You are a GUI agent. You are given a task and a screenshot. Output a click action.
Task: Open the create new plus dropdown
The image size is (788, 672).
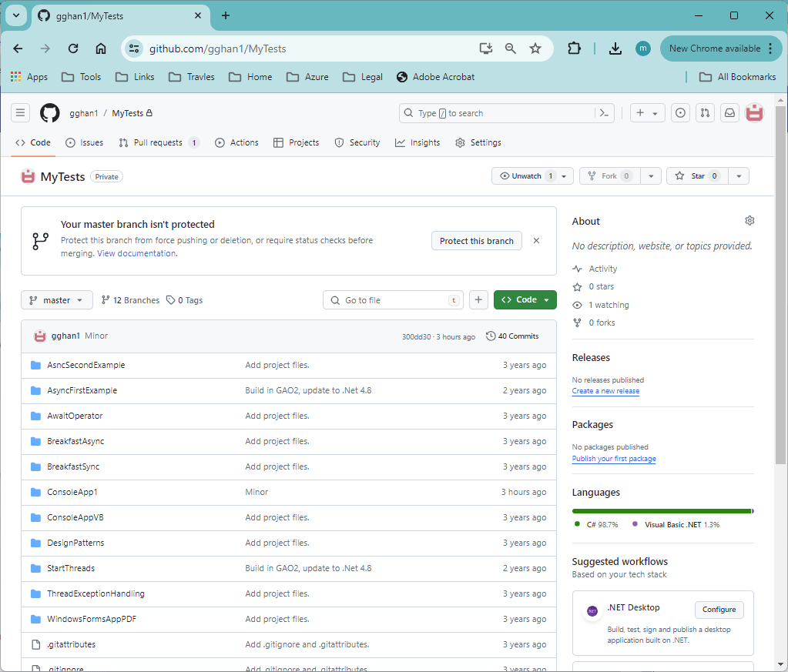(647, 113)
